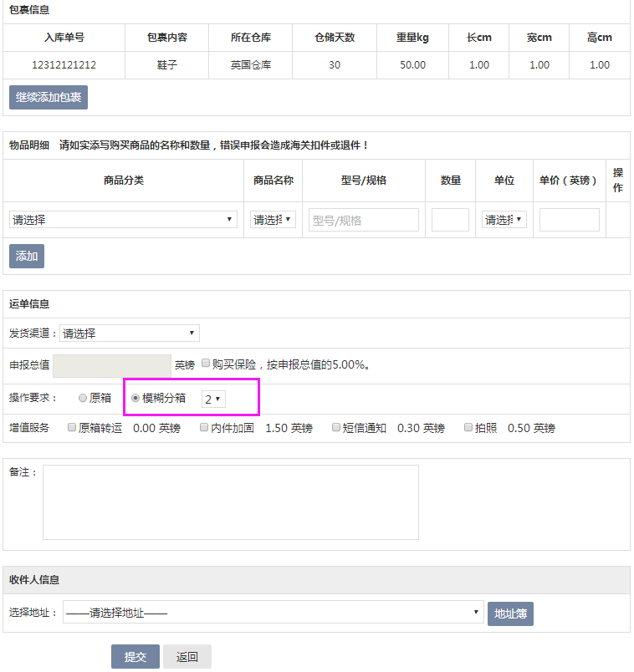Submit the form with 提交
The height and width of the screenshot is (672, 634).
tap(135, 657)
